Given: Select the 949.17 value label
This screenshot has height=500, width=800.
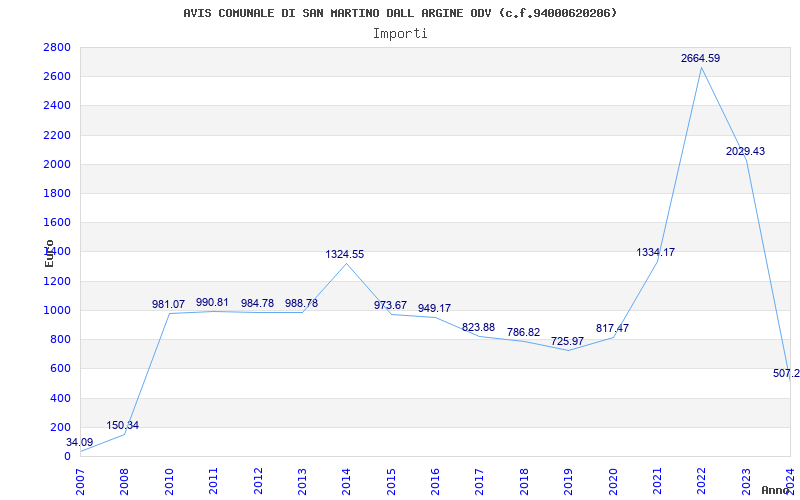Looking at the screenshot, I should pyautogui.click(x=434, y=308).
